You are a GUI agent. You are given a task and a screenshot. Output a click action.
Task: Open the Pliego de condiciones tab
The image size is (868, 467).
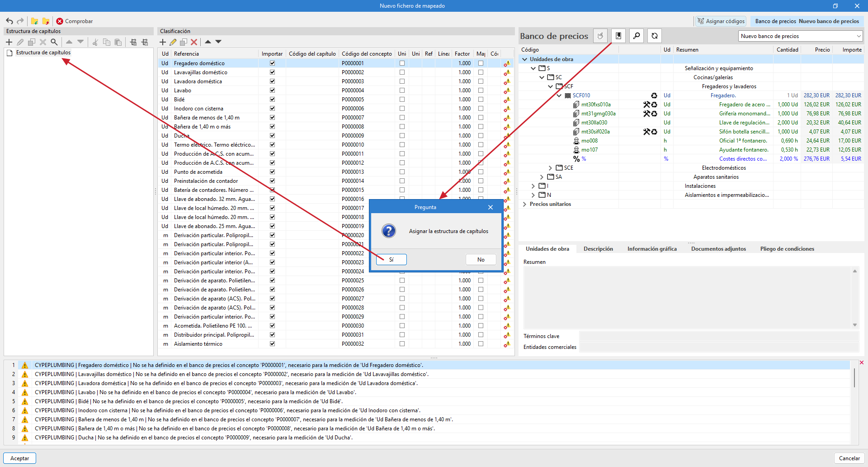(x=787, y=249)
